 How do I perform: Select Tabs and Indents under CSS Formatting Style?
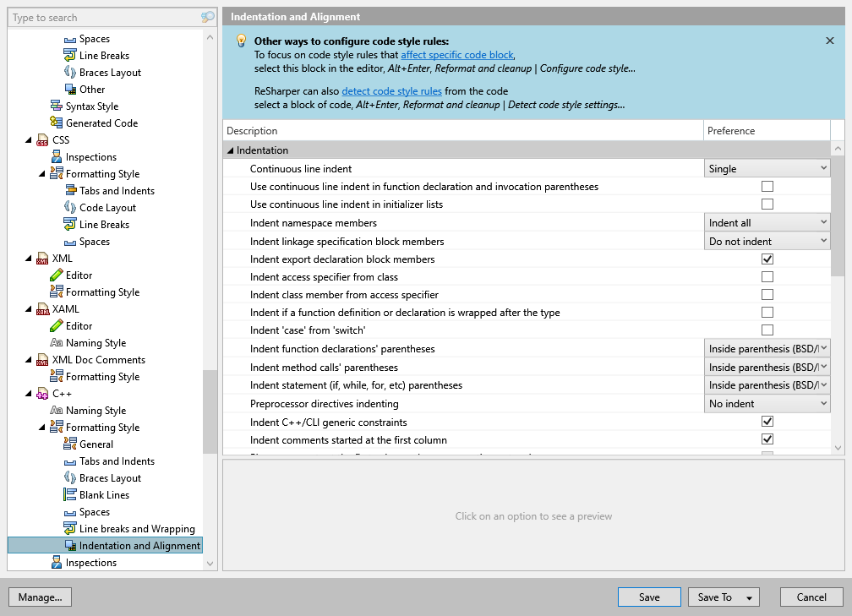[x=110, y=190]
